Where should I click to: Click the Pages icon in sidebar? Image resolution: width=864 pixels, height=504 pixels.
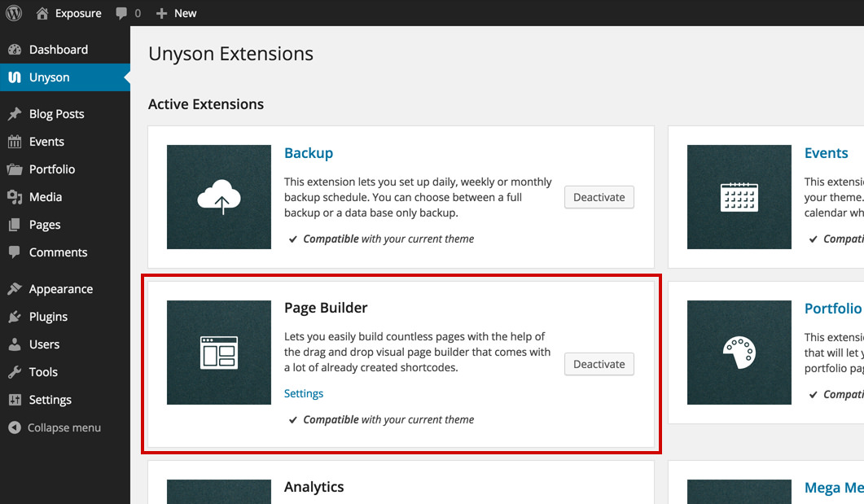pos(15,225)
